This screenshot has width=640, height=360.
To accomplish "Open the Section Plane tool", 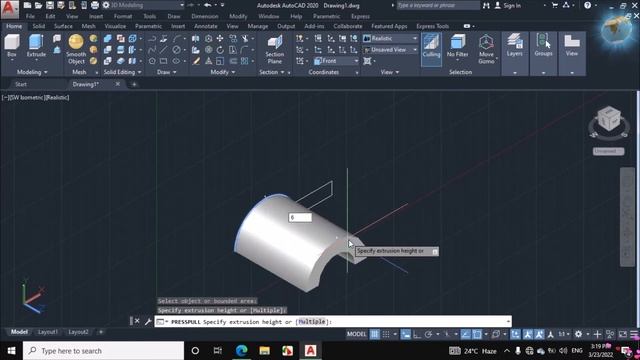I will coord(275,49).
